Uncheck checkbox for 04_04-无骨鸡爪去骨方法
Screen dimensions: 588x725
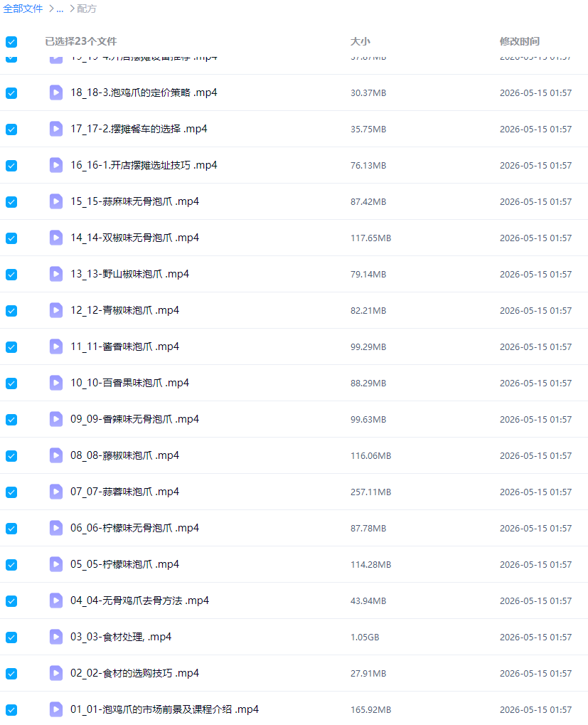click(11, 601)
